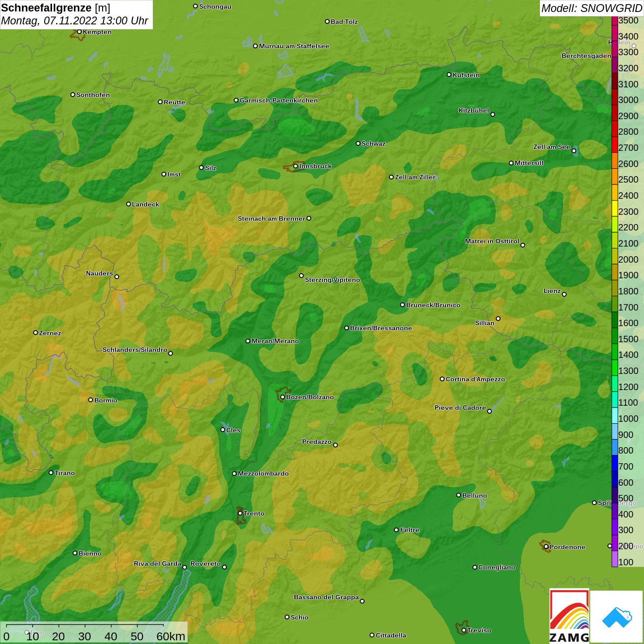Viewport: 644px width, 644px height.
Task: Click the Trento city marker dot
Action: pyautogui.click(x=240, y=513)
